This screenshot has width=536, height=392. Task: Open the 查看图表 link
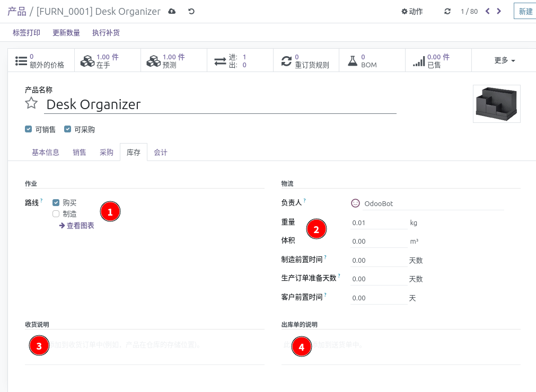click(x=76, y=225)
